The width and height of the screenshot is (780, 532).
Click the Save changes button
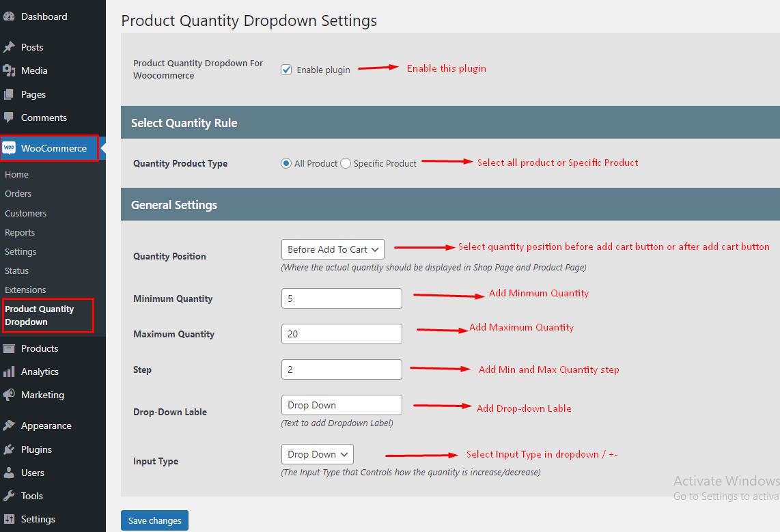point(155,520)
